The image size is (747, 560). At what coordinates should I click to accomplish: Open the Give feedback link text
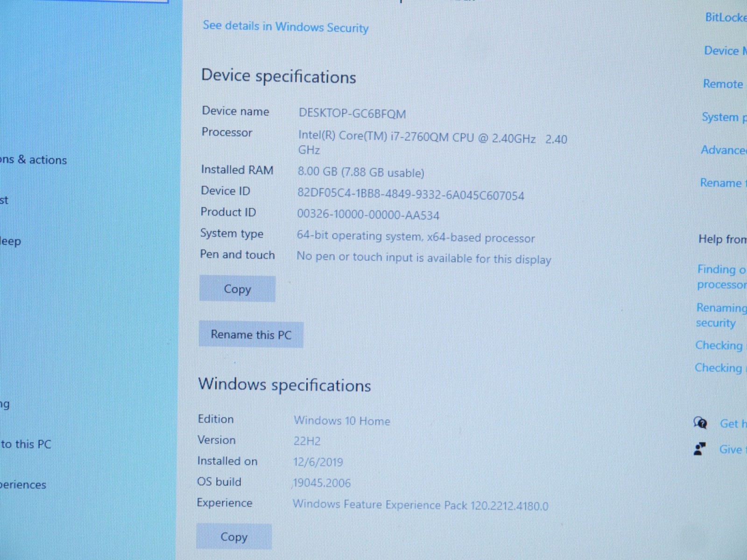point(733,449)
